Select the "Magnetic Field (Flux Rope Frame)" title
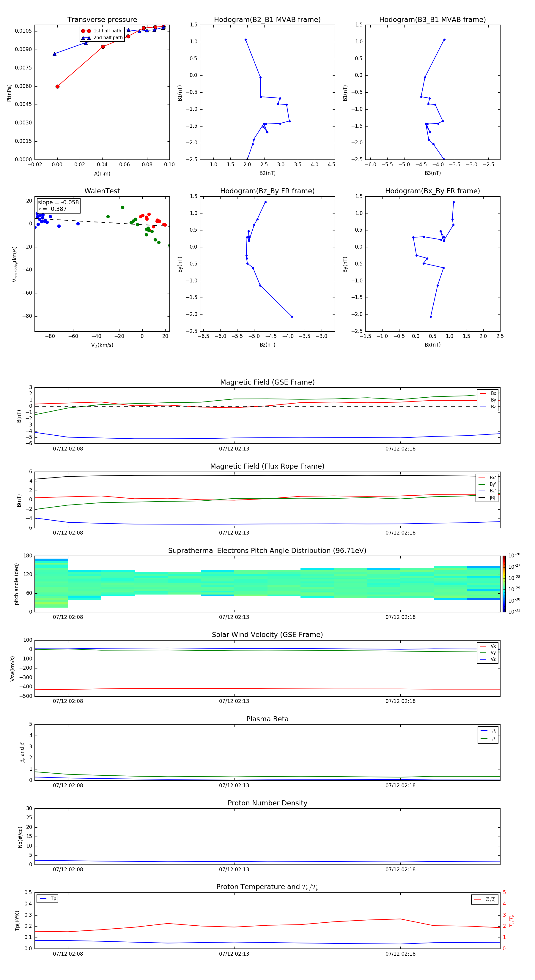 tap(267, 467)
